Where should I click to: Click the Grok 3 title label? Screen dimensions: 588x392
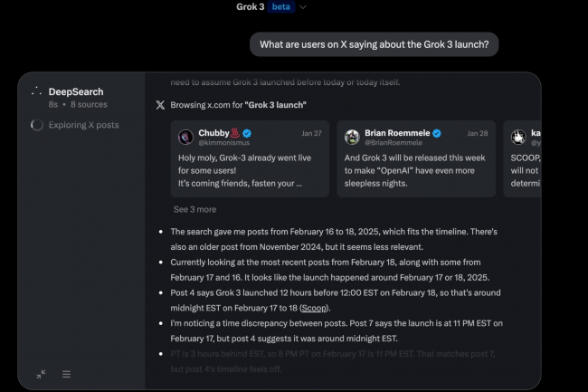[251, 6]
